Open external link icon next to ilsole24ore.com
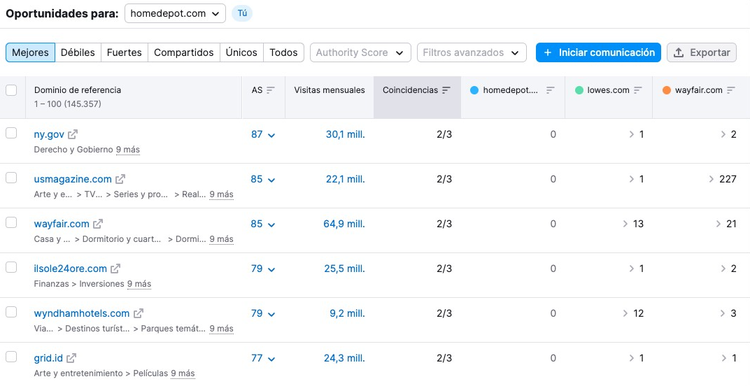The height and width of the screenshot is (386, 750). coord(115,269)
